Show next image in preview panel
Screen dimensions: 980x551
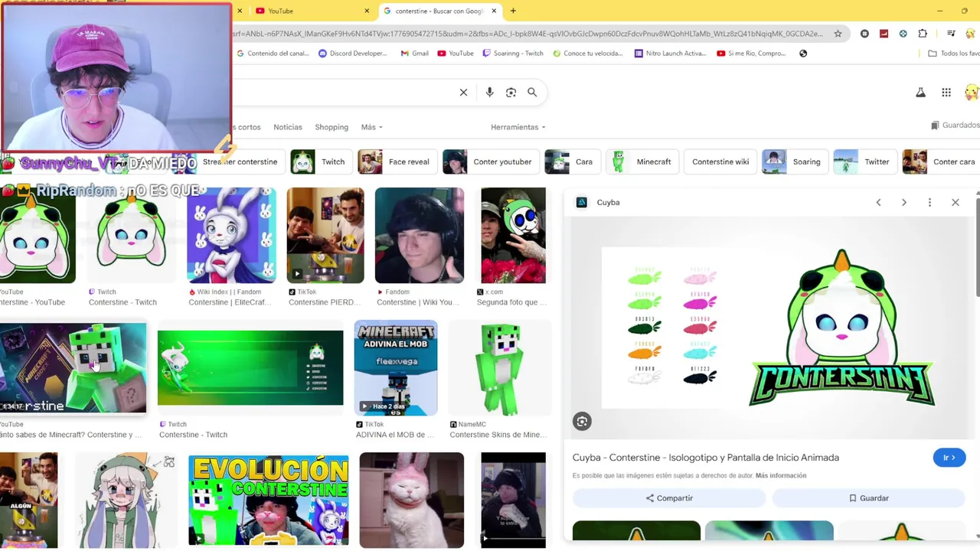(903, 203)
